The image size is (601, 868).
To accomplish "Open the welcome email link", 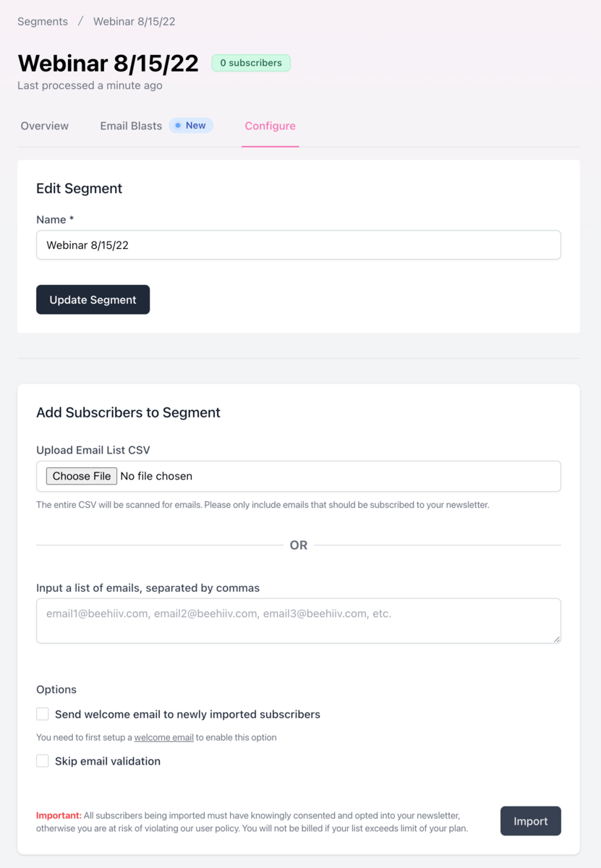I will click(x=163, y=738).
